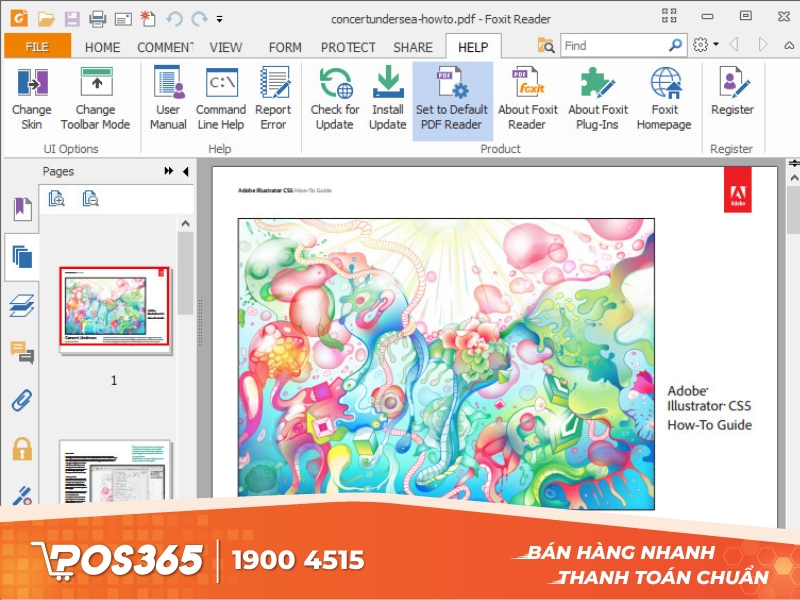The width and height of the screenshot is (800, 600).
Task: Open the User Manual
Action: (168, 99)
